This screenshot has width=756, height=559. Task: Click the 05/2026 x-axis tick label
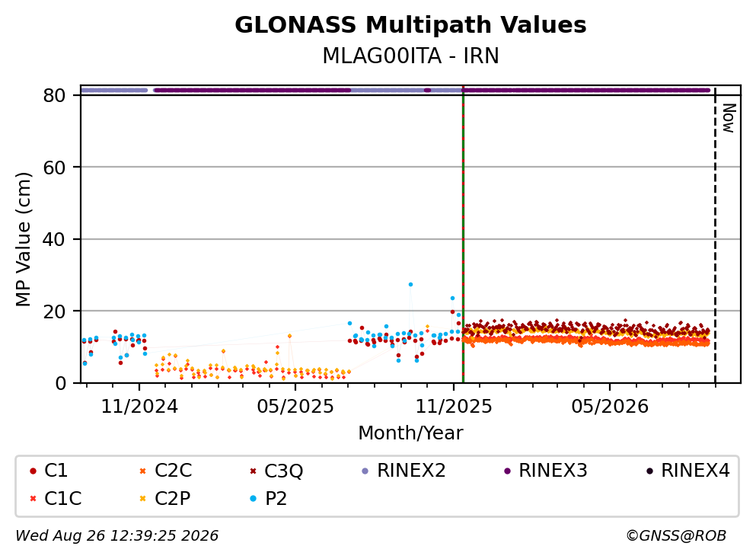610,407
